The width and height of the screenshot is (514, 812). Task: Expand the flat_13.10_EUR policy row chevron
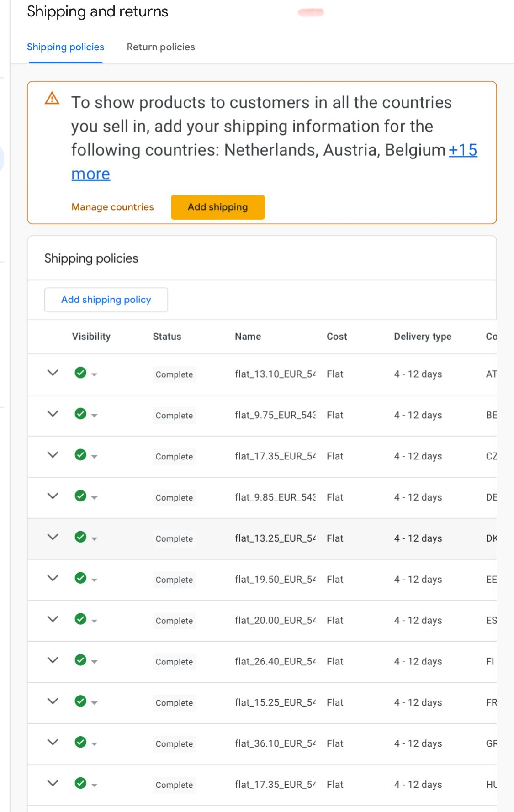click(x=53, y=373)
